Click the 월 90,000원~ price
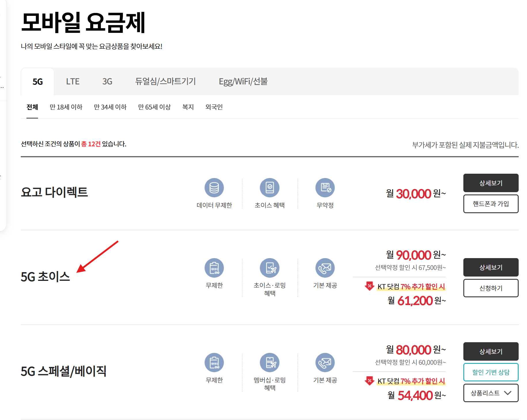The image size is (527, 420). point(416,255)
